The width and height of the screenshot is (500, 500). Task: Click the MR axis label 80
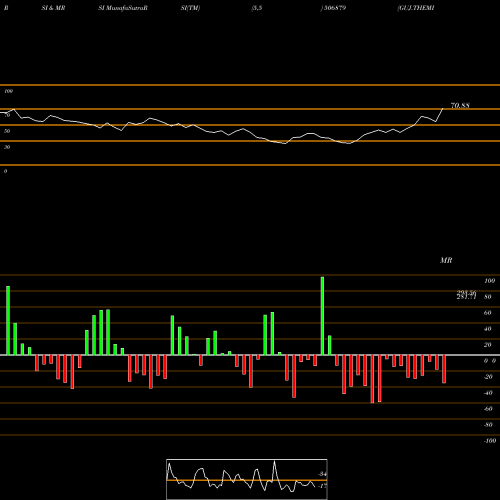click(488, 297)
